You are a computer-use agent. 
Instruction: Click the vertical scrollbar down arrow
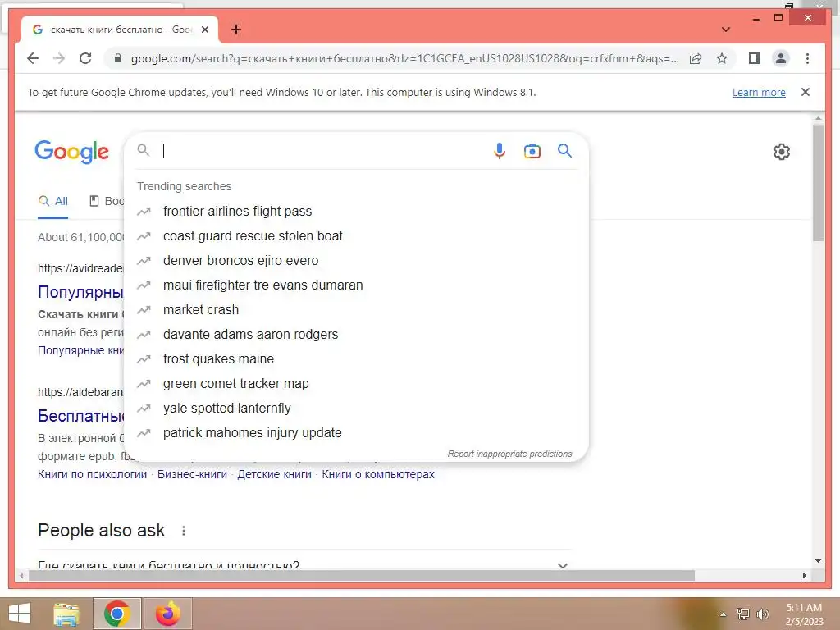[x=818, y=561]
